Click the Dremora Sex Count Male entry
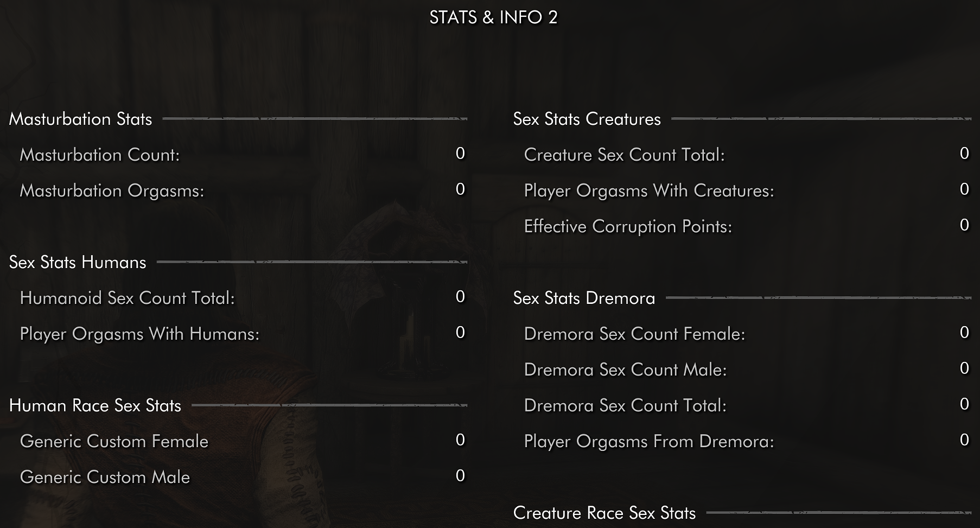The image size is (980, 528). pyautogui.click(x=746, y=370)
